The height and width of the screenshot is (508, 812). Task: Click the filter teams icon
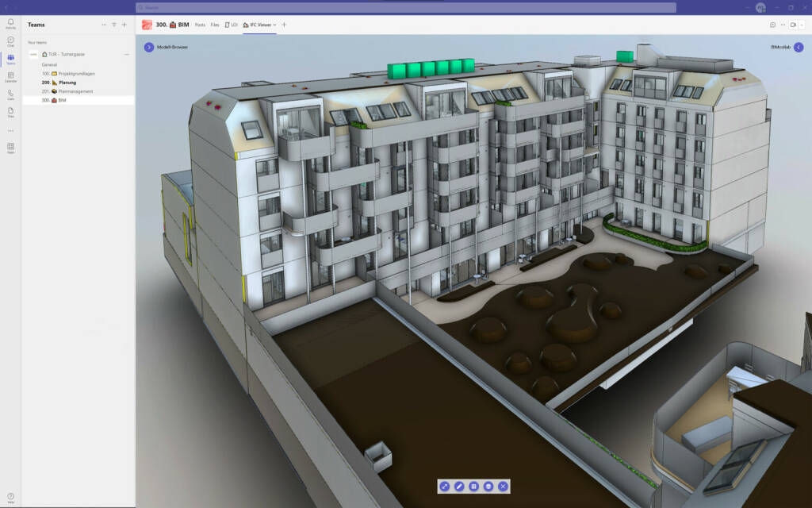click(113, 25)
